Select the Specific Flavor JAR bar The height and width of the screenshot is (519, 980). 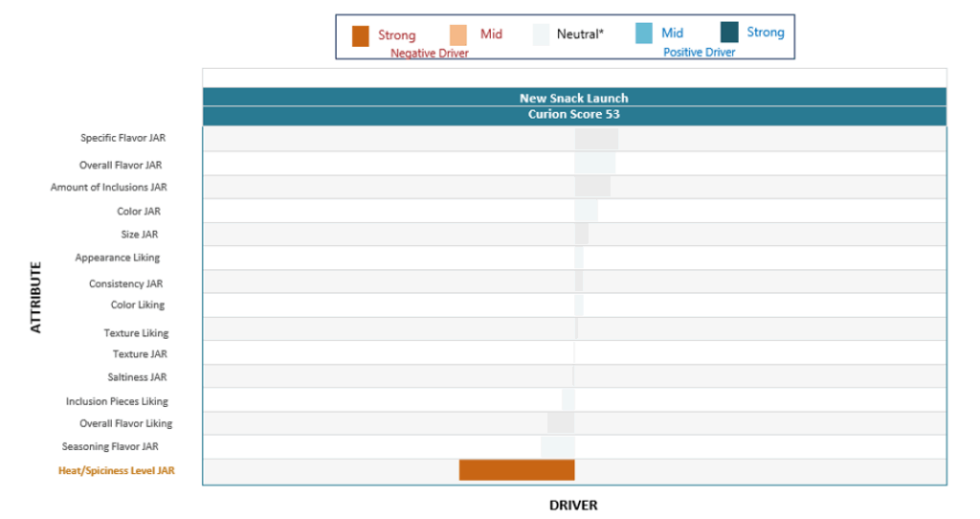[x=597, y=139]
